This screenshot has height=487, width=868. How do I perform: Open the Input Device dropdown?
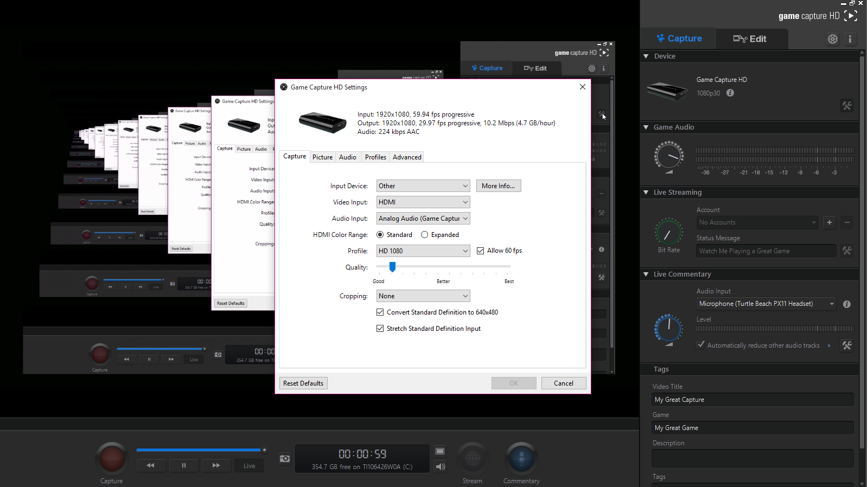tap(423, 186)
